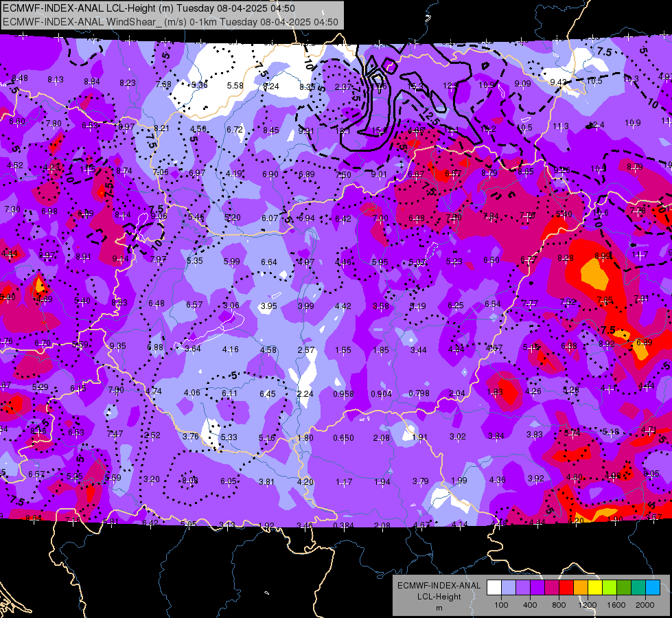Click the wind shear value 6.11
The image size is (672, 618).
click(x=229, y=393)
